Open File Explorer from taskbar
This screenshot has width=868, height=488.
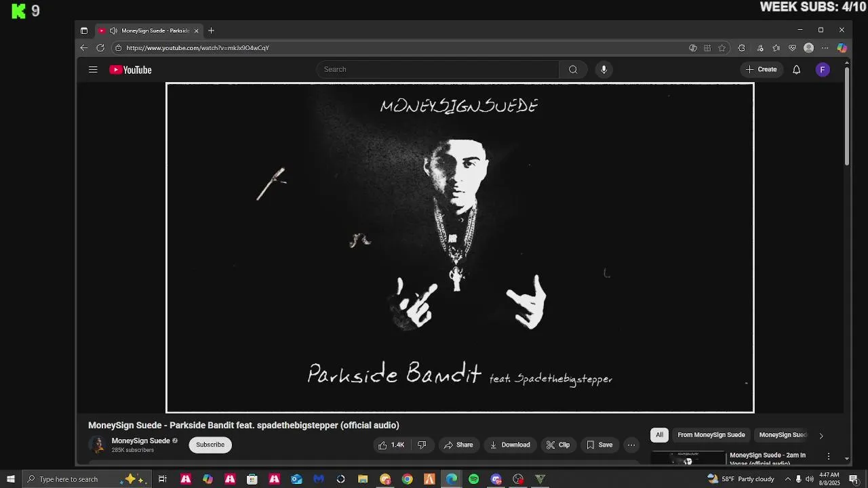tap(363, 479)
